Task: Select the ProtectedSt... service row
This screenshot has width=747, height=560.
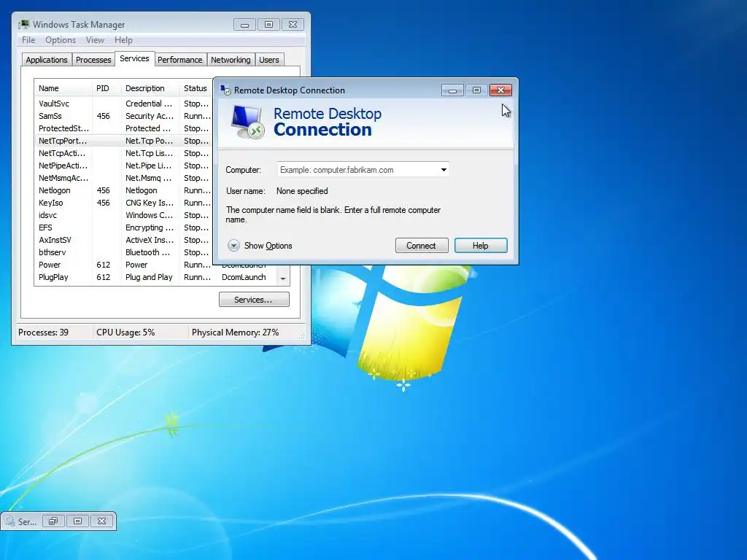Action: (124, 128)
